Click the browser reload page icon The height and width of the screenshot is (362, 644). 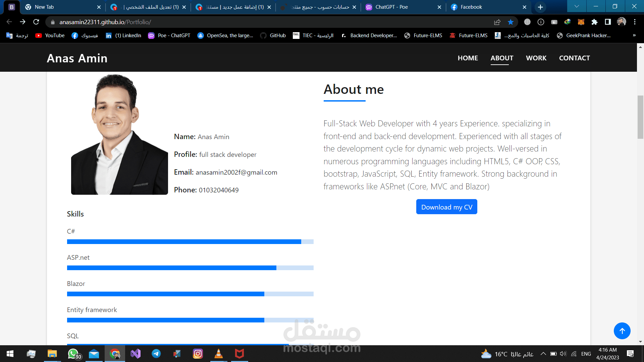pos(36,22)
